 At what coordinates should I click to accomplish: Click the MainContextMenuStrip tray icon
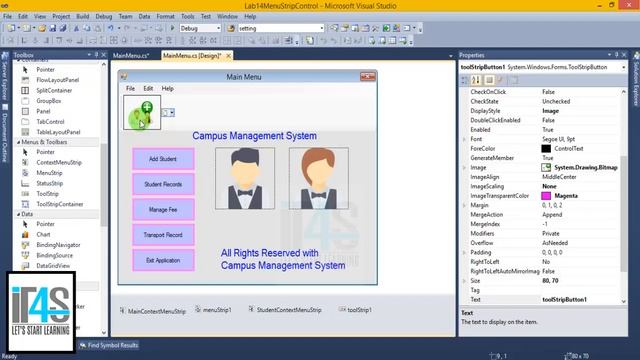tap(122, 311)
